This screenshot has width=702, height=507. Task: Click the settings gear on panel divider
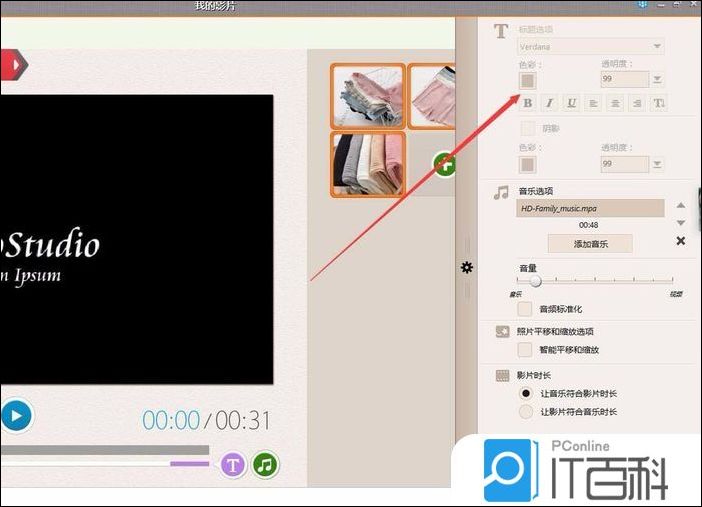point(467,268)
